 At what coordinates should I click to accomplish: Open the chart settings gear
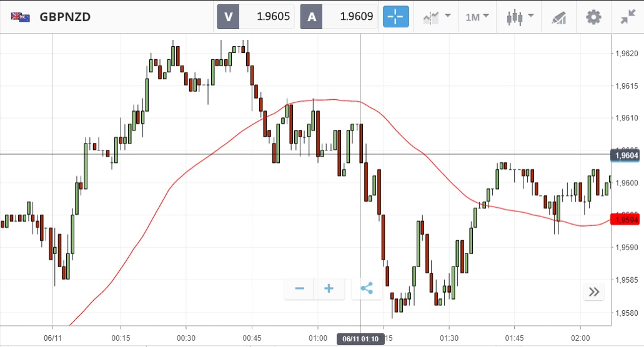click(593, 17)
